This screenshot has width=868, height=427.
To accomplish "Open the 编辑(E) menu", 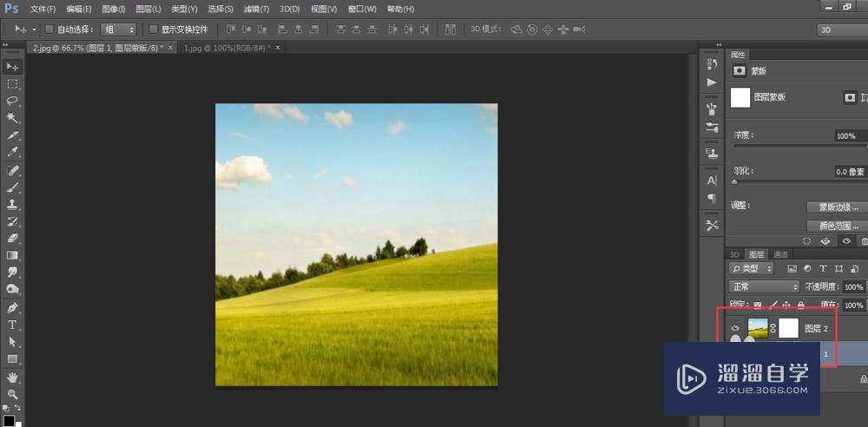I will (79, 10).
